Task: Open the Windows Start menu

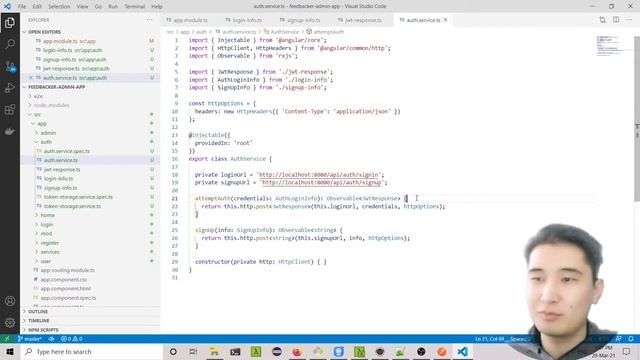Action: [10, 351]
